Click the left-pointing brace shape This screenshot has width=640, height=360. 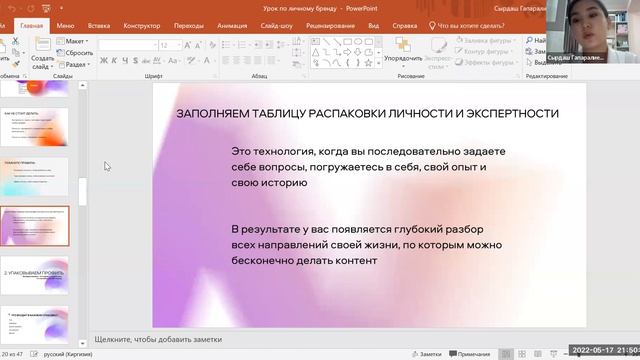click(347, 63)
